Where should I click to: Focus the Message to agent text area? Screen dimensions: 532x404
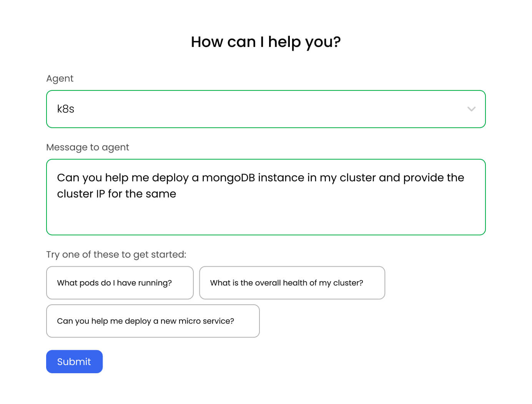coord(265,208)
